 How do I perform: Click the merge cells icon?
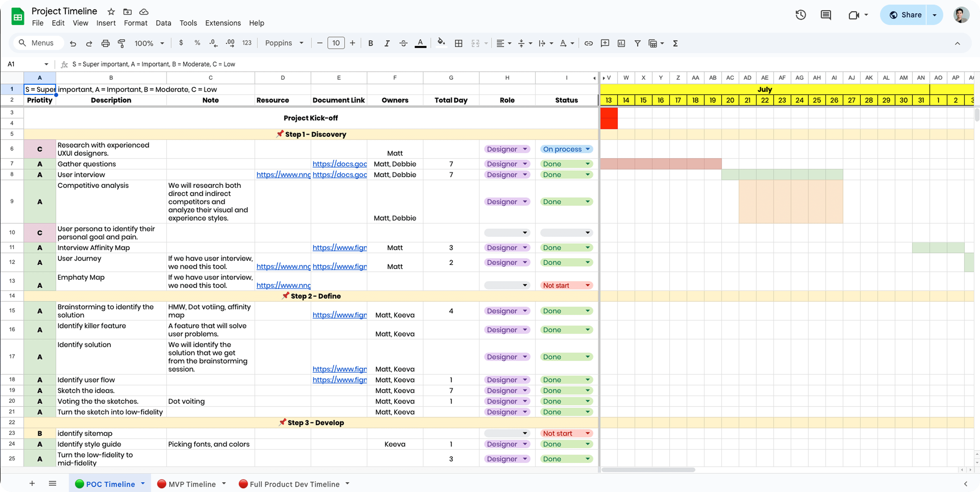[475, 43]
